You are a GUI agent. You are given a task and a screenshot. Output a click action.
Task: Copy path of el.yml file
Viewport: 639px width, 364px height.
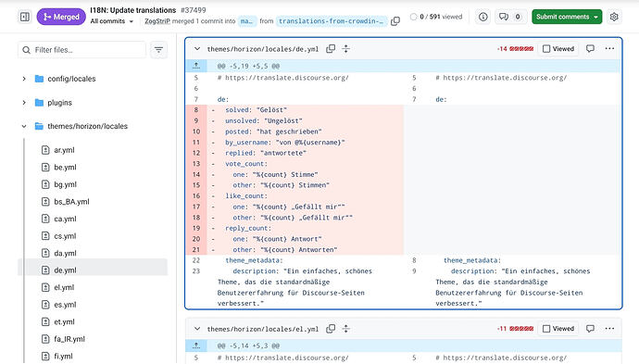click(x=331, y=329)
